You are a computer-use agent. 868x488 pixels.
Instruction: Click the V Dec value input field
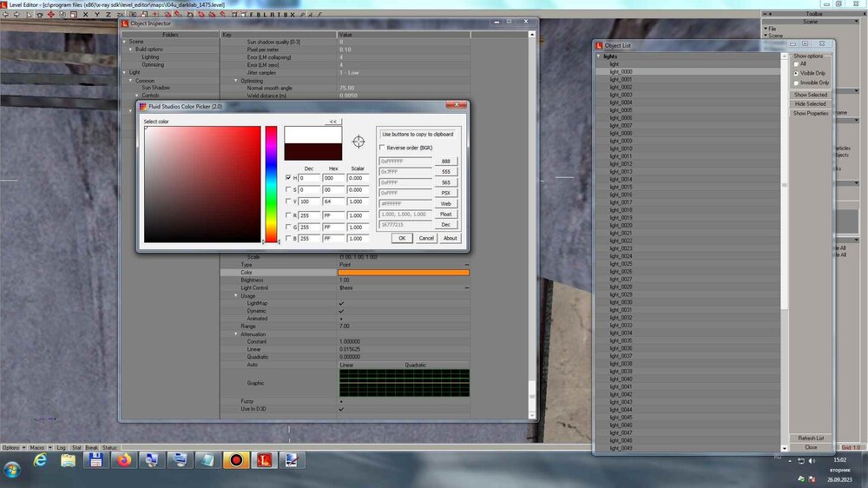(309, 201)
